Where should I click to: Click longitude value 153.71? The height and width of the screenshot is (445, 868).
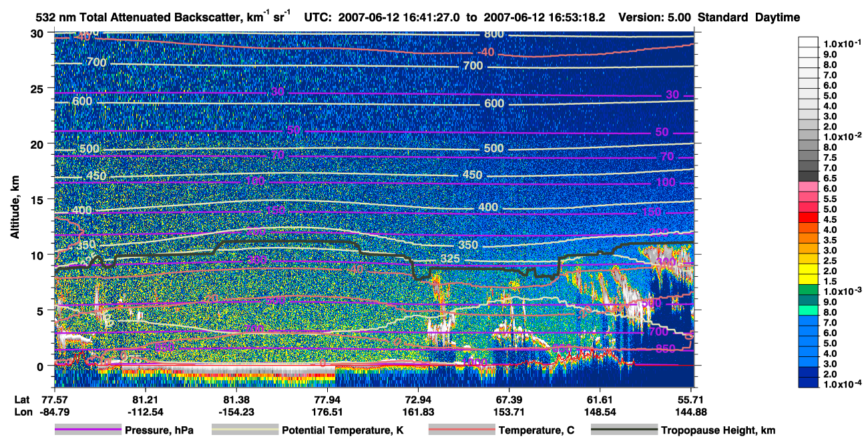pyautogui.click(x=509, y=412)
